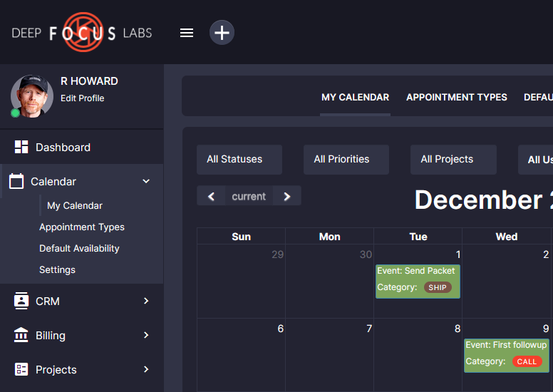
Task: Click the current month button
Action: tap(249, 196)
